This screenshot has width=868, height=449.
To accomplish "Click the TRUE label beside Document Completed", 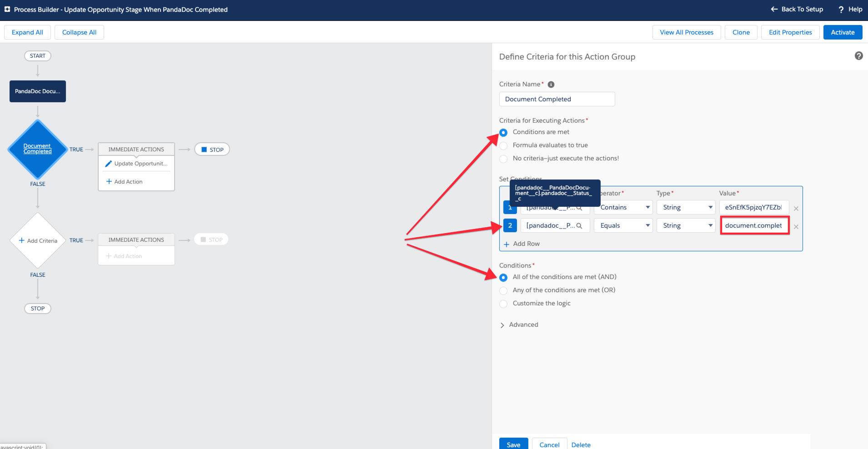I will 76,150.
